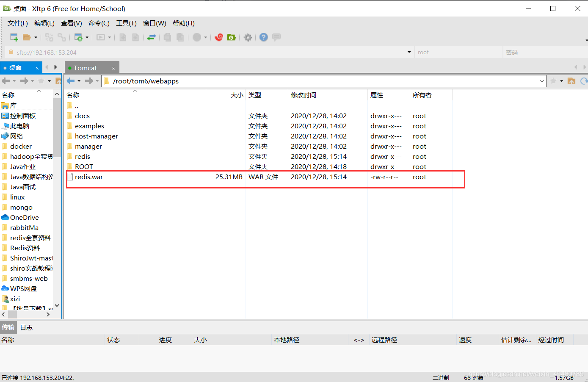Click the transfer direction arrows icon
Screen dimensions: 588x382
(152, 37)
